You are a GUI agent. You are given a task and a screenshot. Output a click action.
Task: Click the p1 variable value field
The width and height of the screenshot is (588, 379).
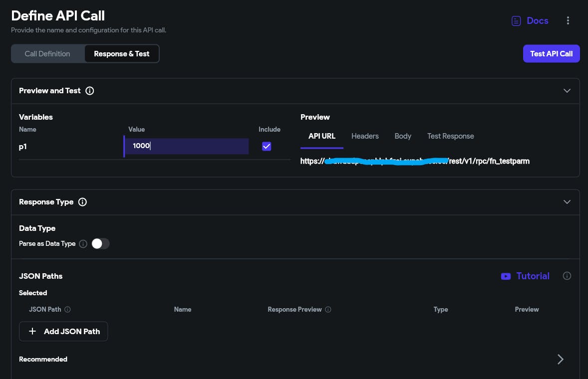(x=186, y=146)
